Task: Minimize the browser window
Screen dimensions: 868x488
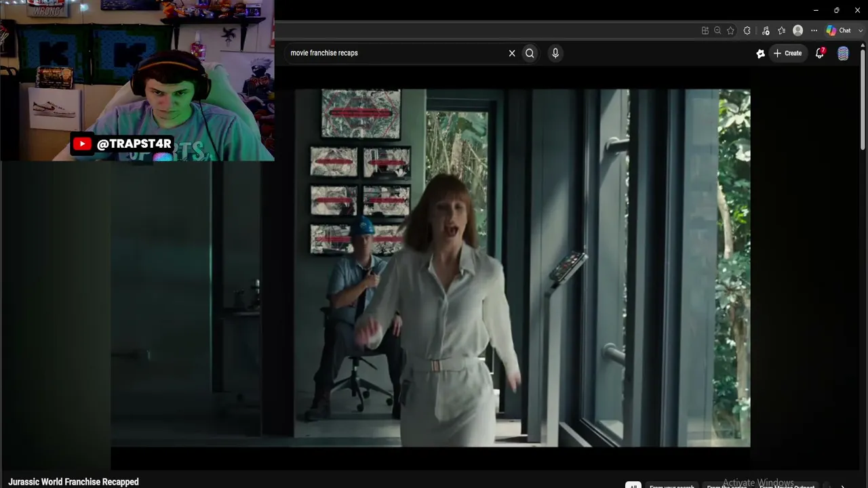Action: point(816,10)
